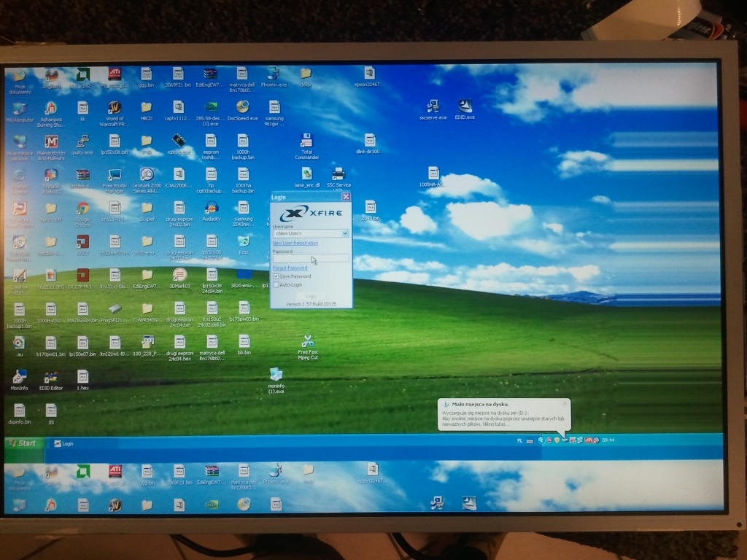Image resolution: width=747 pixels, height=560 pixels.
Task: Click the yellow security shield tray icon
Action: click(557, 440)
